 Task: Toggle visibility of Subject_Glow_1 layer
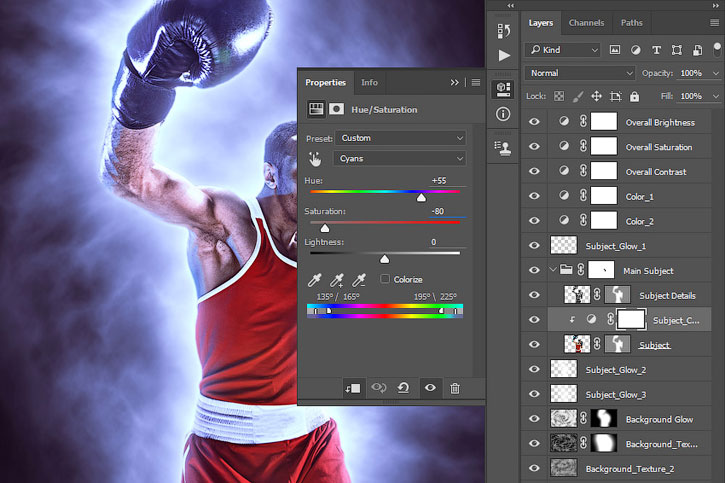[534, 245]
